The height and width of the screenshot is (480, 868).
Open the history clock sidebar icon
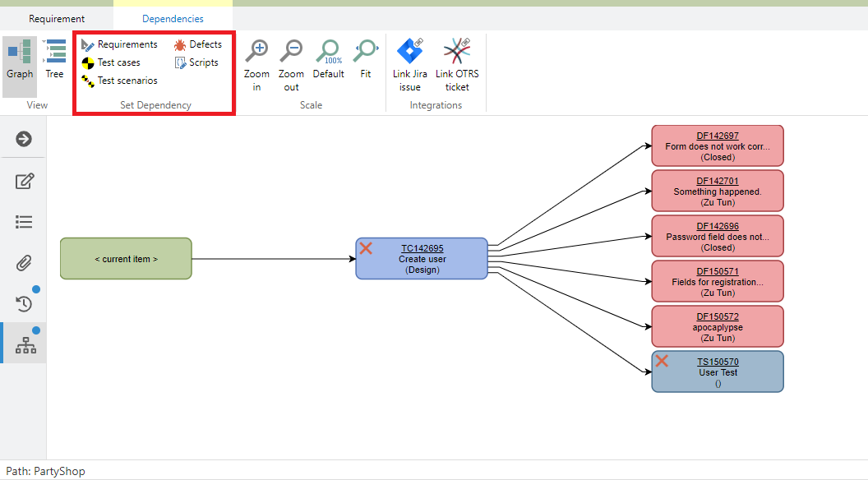tap(24, 303)
